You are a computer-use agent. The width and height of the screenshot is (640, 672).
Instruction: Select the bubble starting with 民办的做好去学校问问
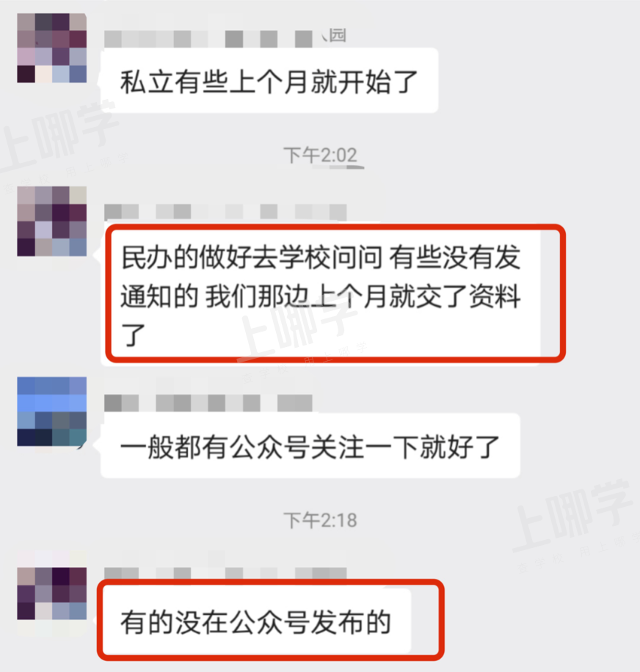click(321, 293)
